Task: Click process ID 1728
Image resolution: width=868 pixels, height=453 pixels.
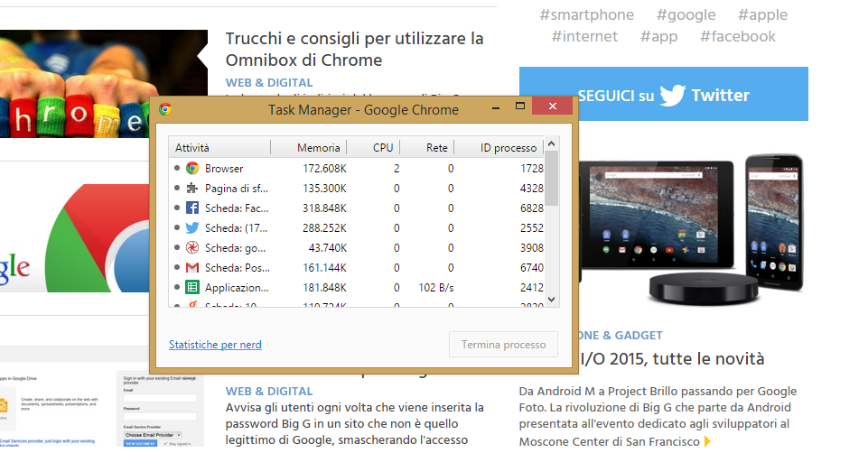Action: tap(531, 169)
